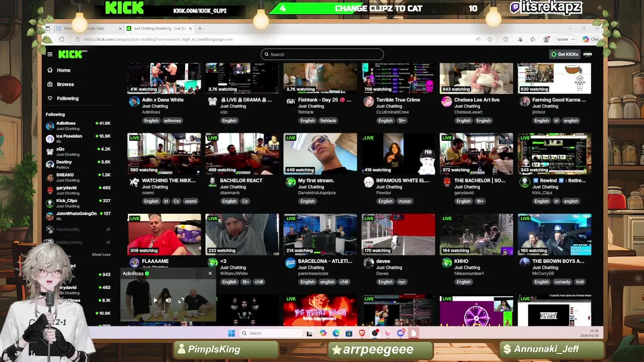Click the comedy tag under THE BROWN BOYS
The width and height of the screenshot is (644, 362).
(x=562, y=282)
